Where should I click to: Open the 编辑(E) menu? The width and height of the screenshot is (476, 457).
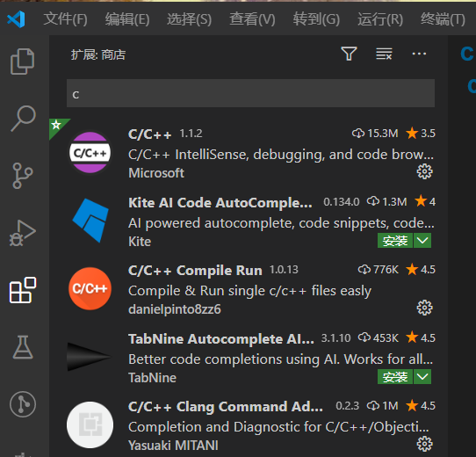127,19
